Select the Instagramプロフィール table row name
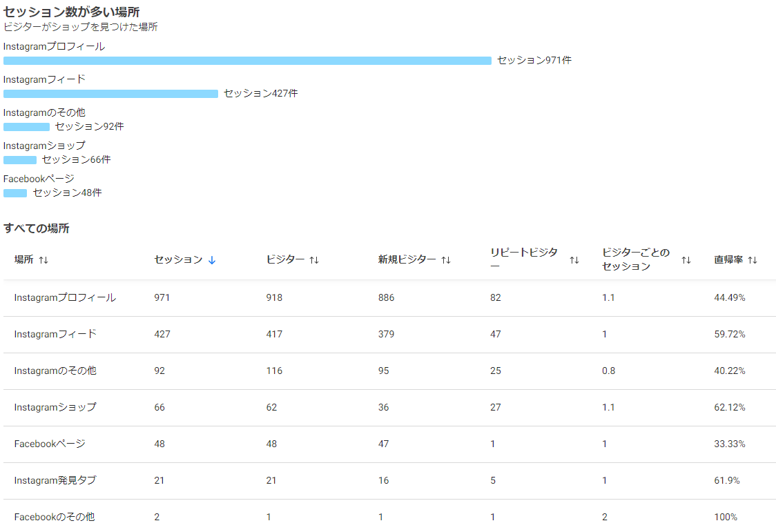776x532 pixels. 66,297
